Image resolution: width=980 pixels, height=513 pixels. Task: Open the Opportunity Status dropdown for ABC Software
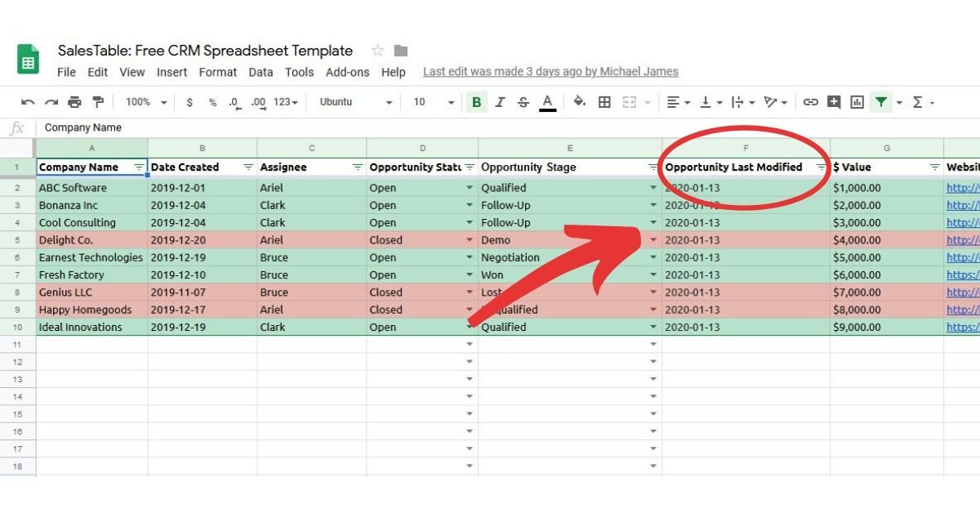tap(470, 187)
